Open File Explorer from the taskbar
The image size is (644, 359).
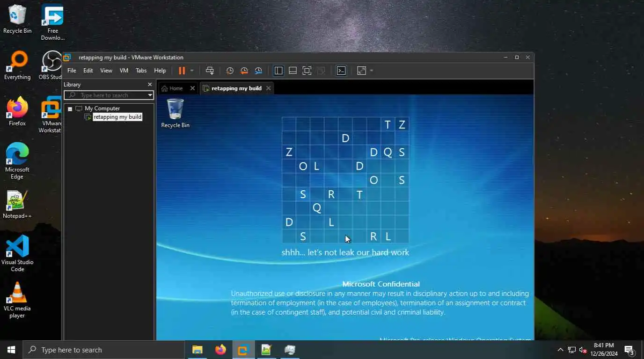click(198, 350)
